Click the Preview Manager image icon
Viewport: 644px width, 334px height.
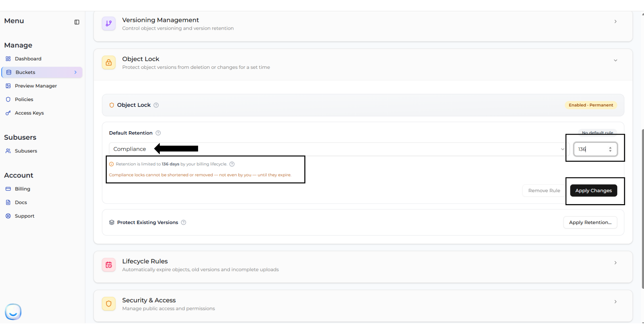(8, 86)
